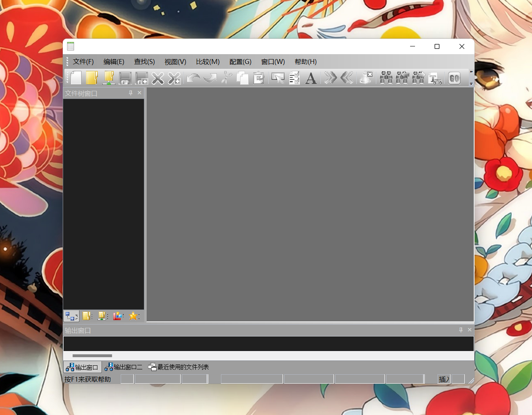The height and width of the screenshot is (415, 532).
Task: Minimize the editor window
Action: 413,46
